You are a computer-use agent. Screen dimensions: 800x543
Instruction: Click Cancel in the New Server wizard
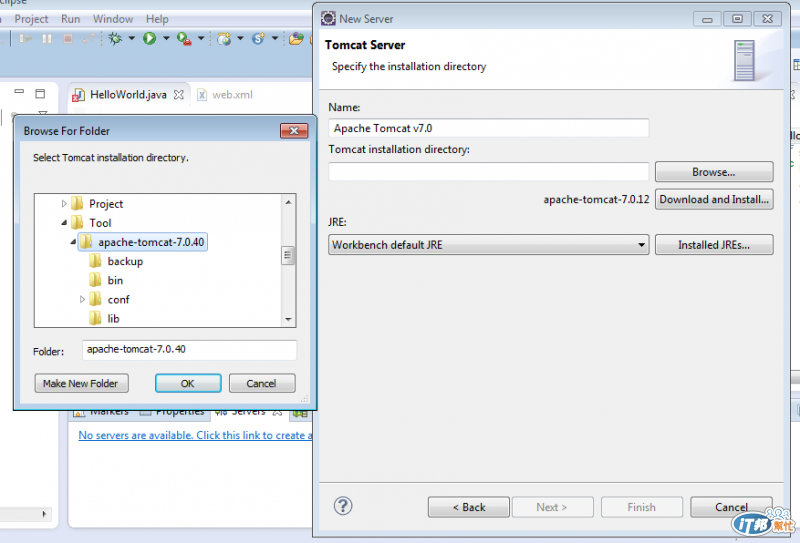coord(731,507)
